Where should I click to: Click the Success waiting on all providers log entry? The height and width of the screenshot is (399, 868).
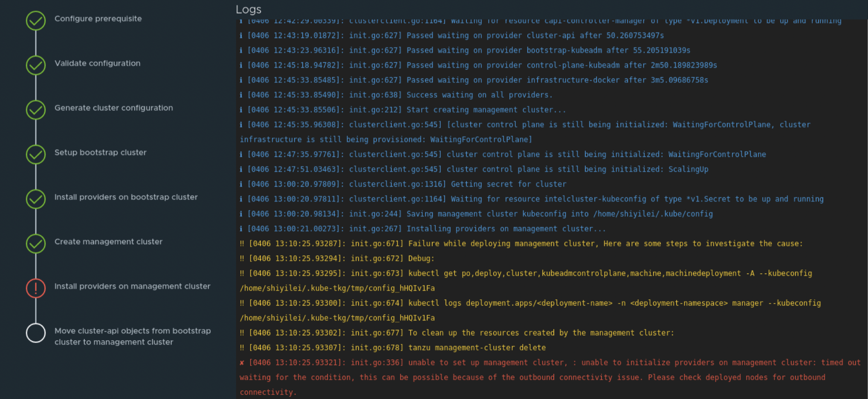click(396, 95)
